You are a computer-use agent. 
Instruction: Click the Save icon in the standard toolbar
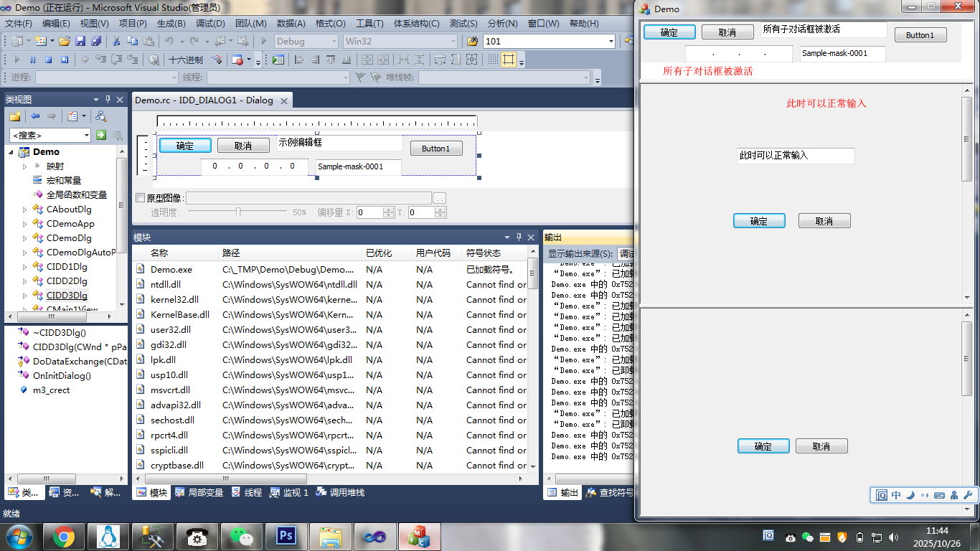80,41
